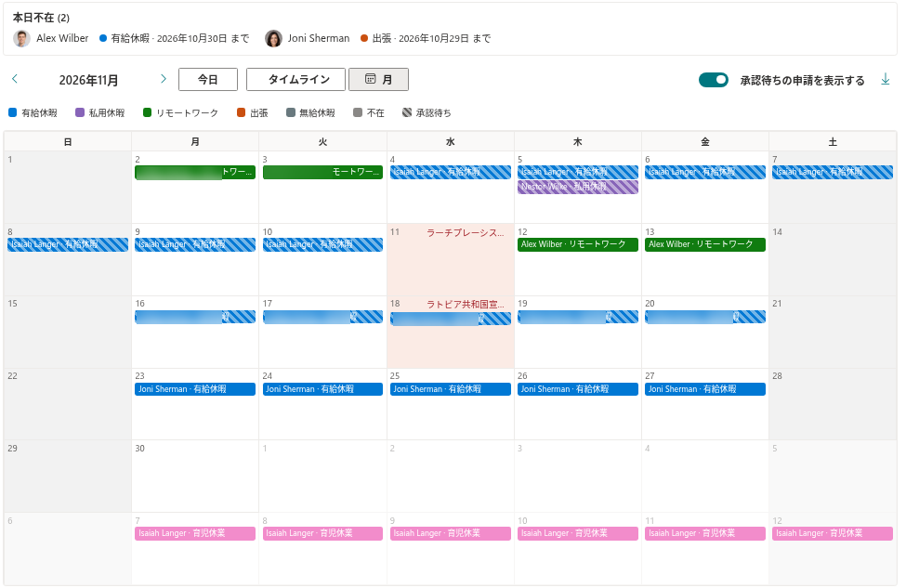
Task: Open Isaiah Langer 有給休暇 event on November 7
Action: pos(833,172)
